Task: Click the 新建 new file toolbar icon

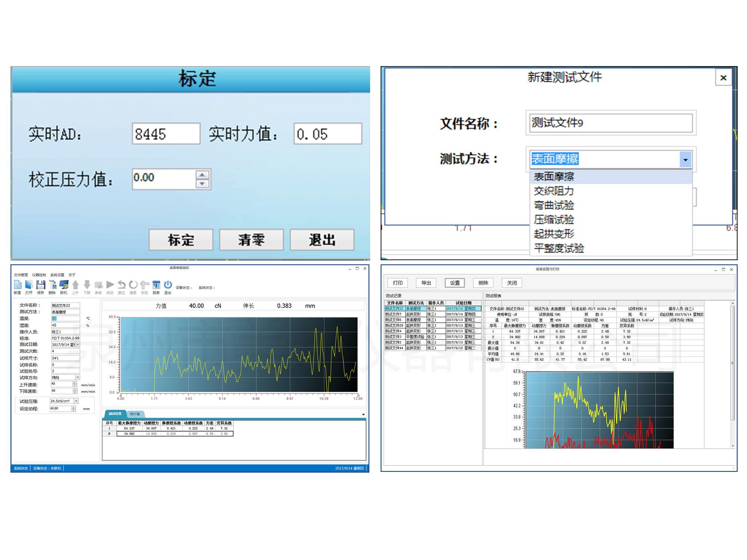Action: [x=18, y=285]
